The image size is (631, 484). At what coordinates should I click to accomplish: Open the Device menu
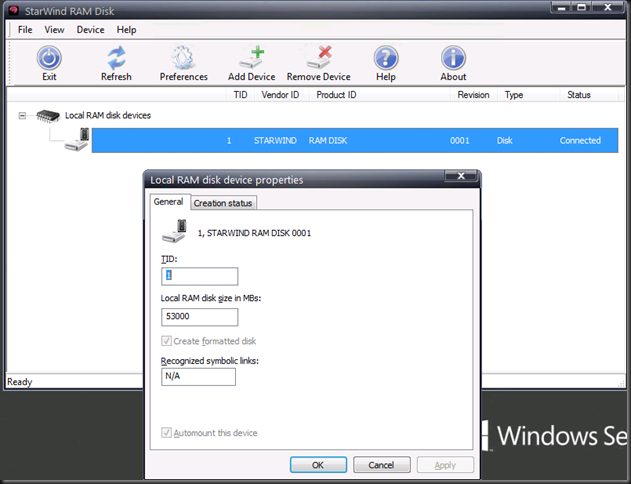pyautogui.click(x=91, y=30)
